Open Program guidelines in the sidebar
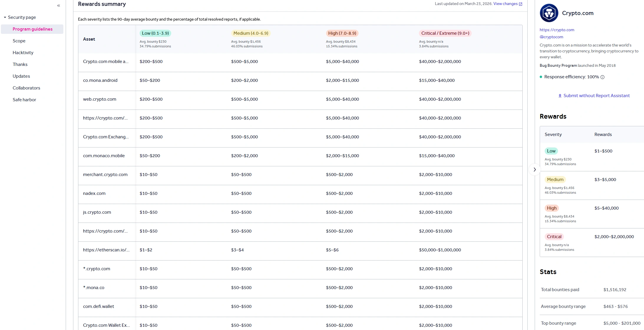This screenshot has height=330, width=644. tap(32, 29)
